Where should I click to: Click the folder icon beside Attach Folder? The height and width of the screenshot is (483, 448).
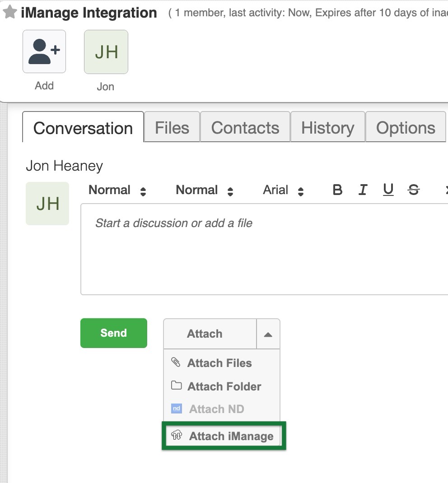click(176, 385)
